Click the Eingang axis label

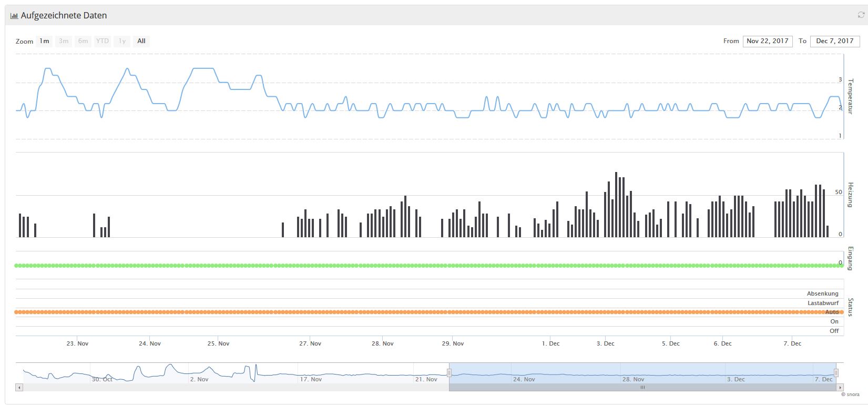click(x=851, y=258)
